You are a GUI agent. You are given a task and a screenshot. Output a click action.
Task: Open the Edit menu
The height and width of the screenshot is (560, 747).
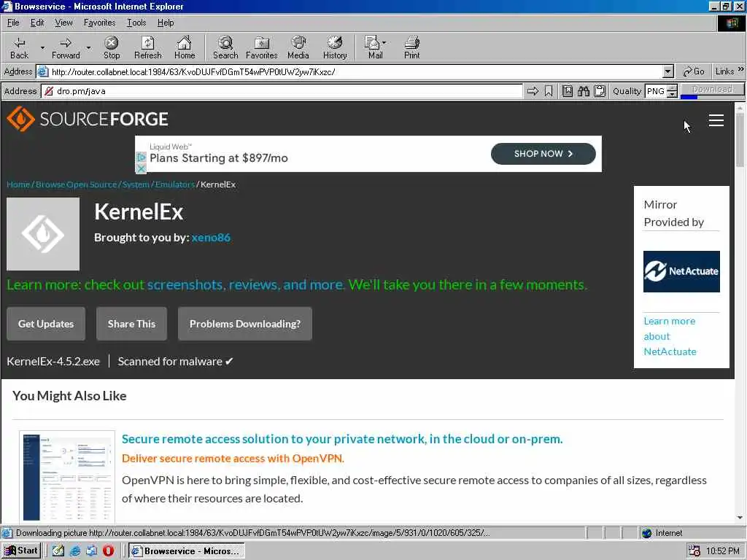click(x=37, y=23)
